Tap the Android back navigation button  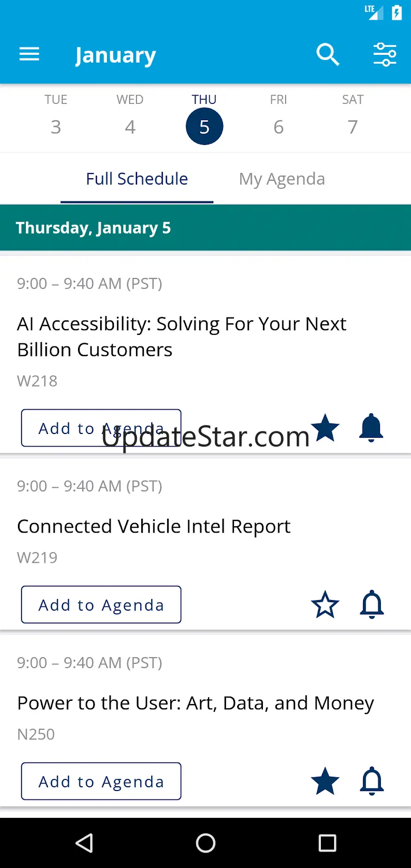pyautogui.click(x=84, y=843)
